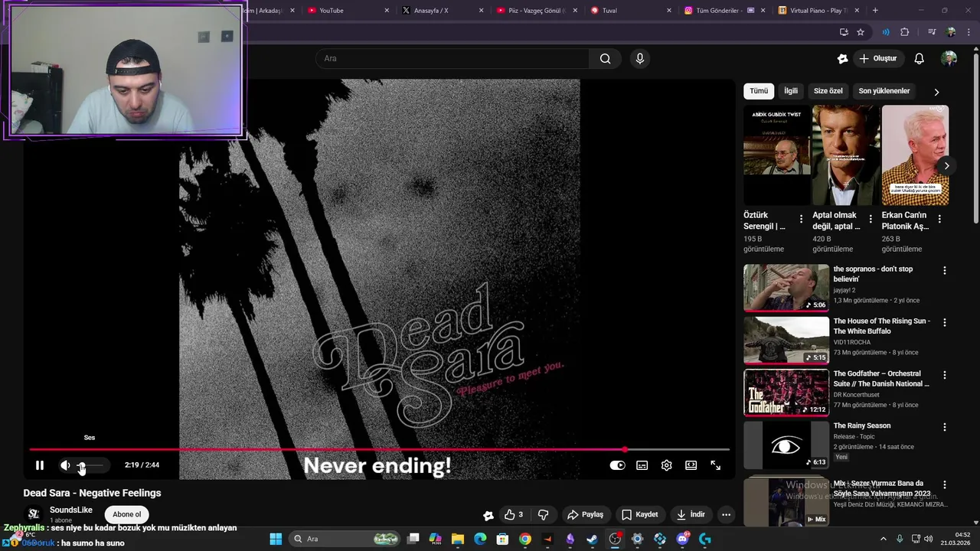Open Öztürk Serengil short thumbnail

(777, 155)
